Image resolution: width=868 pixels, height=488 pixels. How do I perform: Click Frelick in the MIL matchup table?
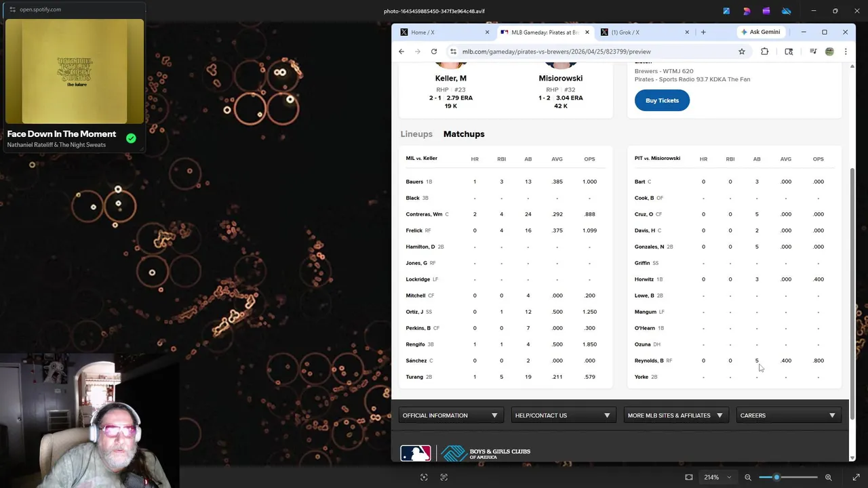point(414,230)
